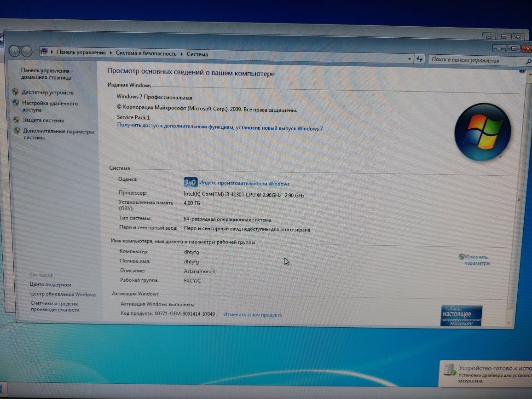The width and height of the screenshot is (532, 399).
Task: Open Настройка удаленного доступа link
Action: click(50, 106)
